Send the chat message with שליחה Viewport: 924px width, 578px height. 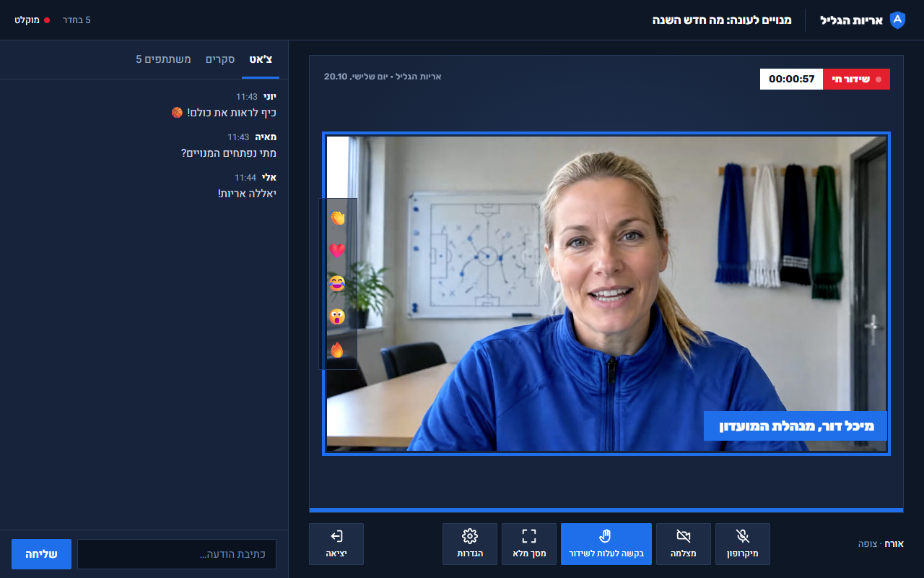tap(42, 554)
